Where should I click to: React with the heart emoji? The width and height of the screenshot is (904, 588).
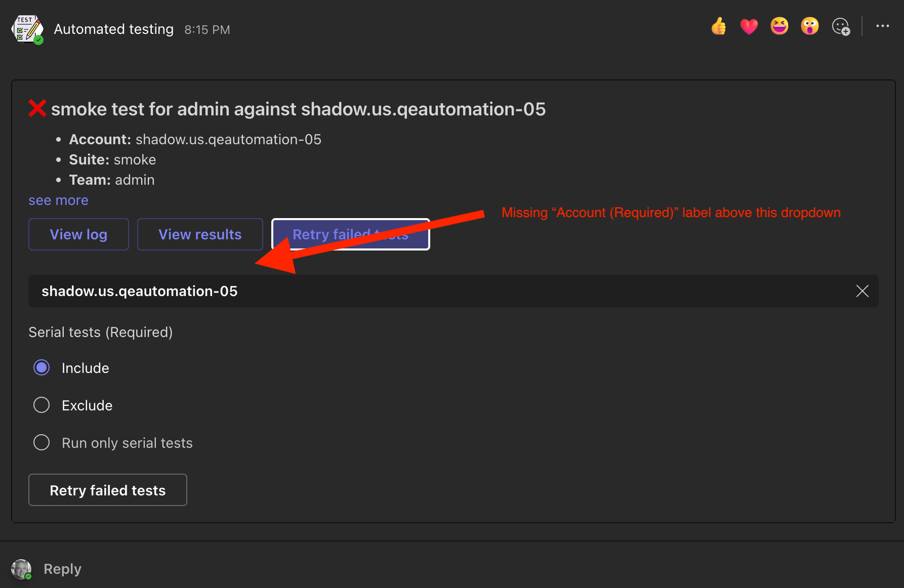(749, 26)
